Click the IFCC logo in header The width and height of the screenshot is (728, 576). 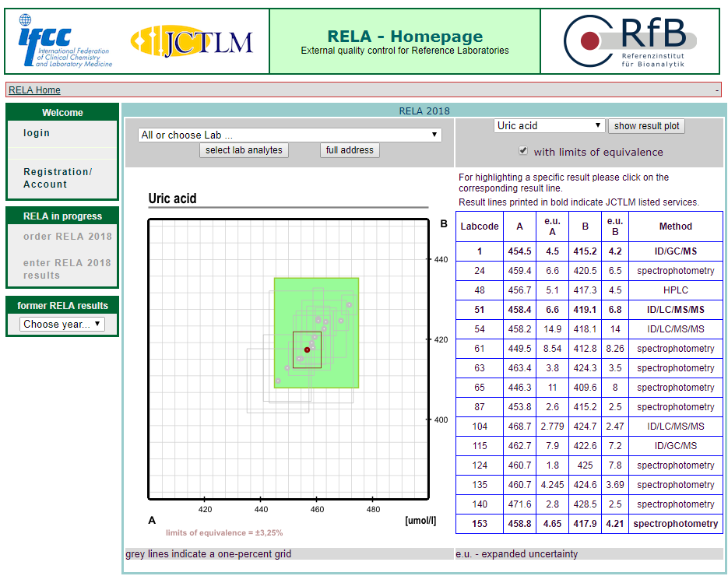pyautogui.click(x=64, y=41)
